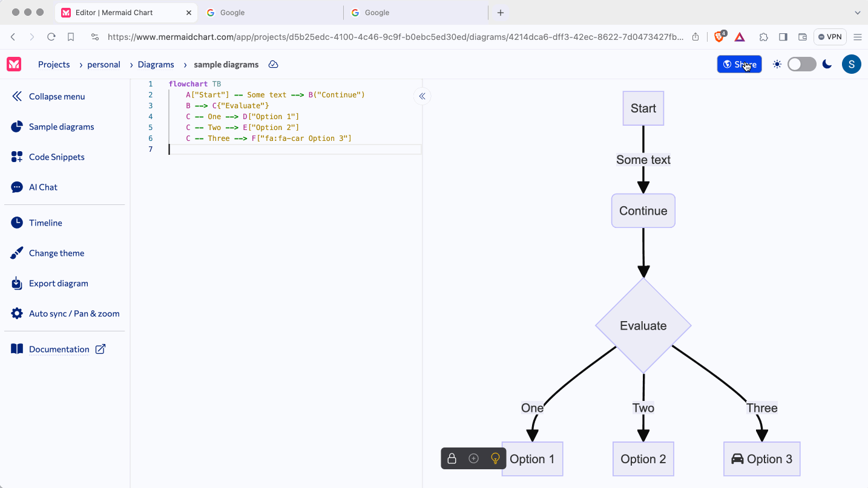The image size is (868, 488).
Task: Collapse the code editor with double-chevron
Action: 422,96
